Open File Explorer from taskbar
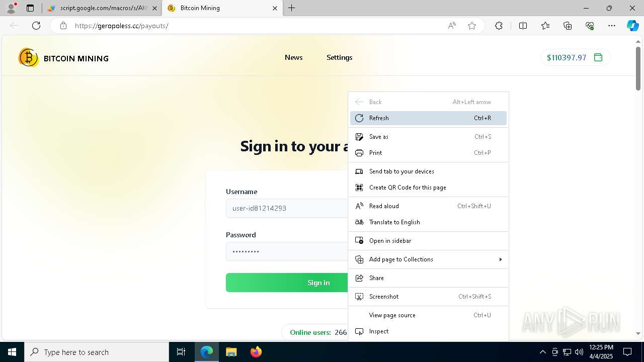Viewport: 644px width, 362px height. coord(231,352)
